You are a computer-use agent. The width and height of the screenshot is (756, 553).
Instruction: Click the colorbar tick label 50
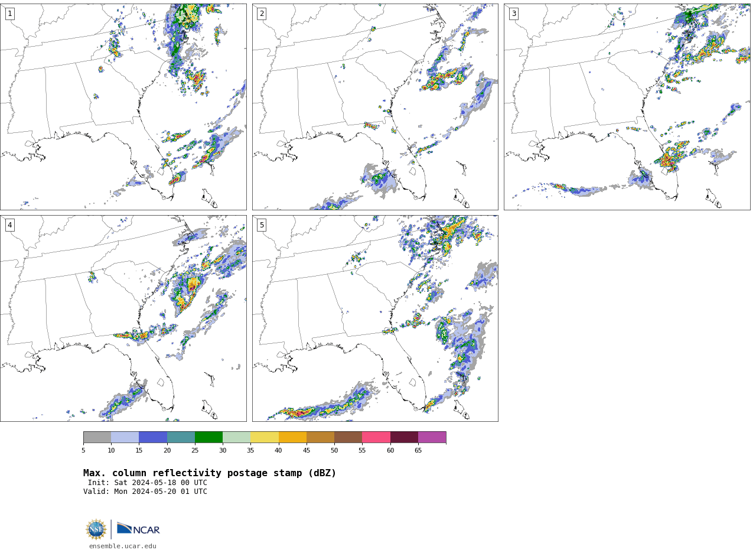click(x=334, y=451)
